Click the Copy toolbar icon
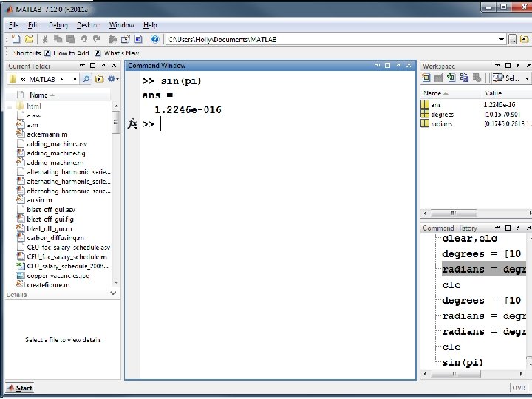 tap(58, 39)
